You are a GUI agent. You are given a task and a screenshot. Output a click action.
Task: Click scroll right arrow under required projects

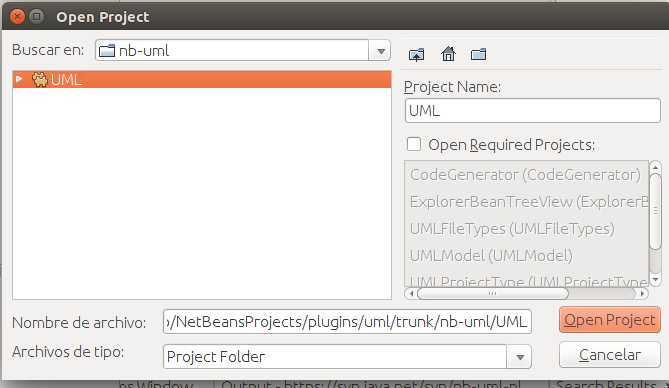(x=642, y=294)
